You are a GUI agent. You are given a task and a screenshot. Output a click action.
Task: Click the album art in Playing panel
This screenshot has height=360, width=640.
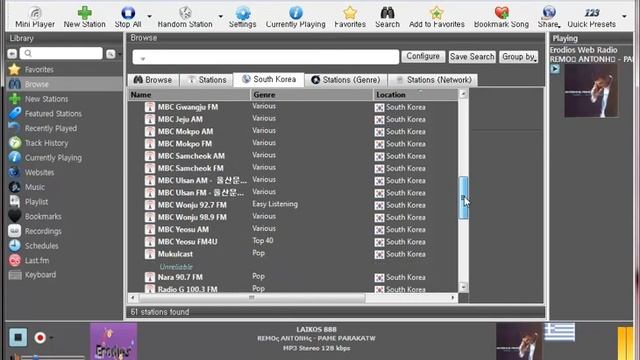pos(591,91)
